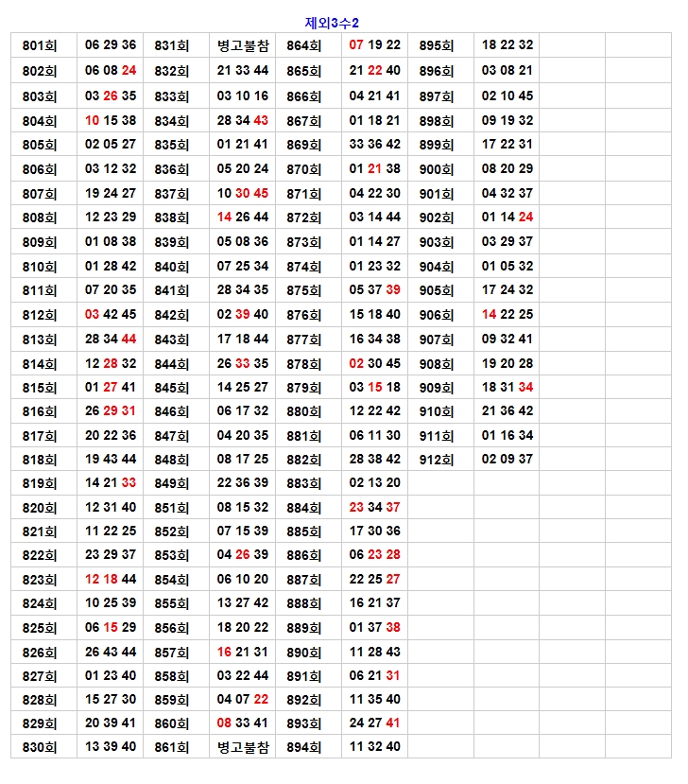Image resolution: width=688 pixels, height=784 pixels.
Task: Select the 895회 round cell
Action: 437,45
